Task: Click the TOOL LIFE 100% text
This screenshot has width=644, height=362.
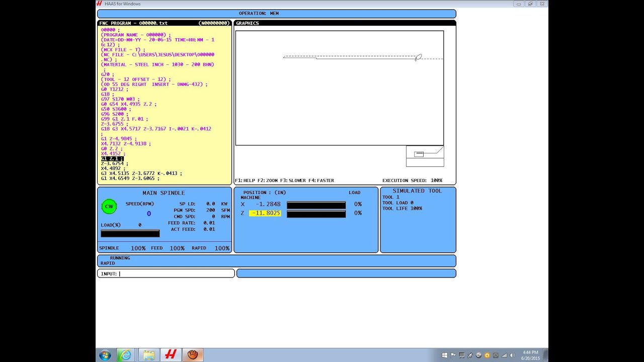Action: point(402,208)
